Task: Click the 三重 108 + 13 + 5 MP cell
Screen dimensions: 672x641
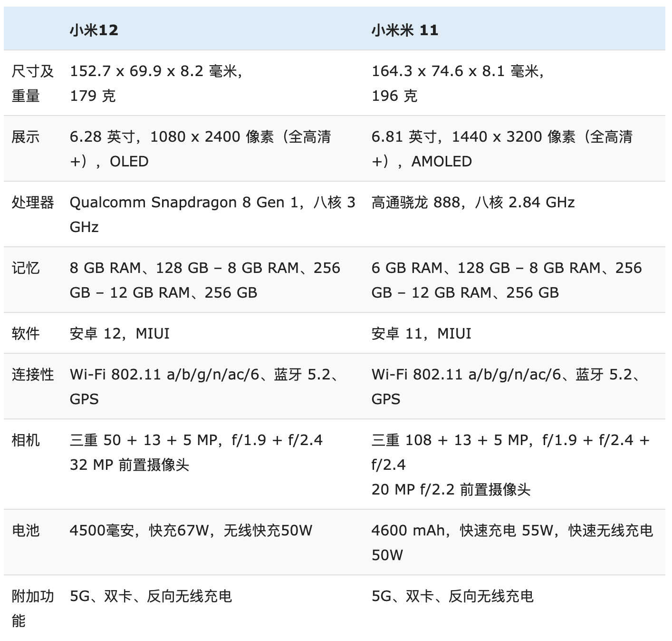Action: [510, 465]
